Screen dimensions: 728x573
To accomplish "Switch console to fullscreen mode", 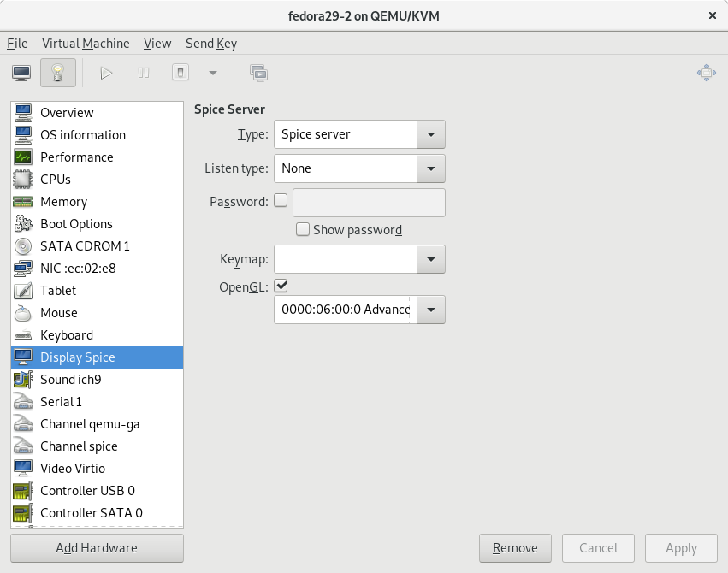I will click(706, 73).
